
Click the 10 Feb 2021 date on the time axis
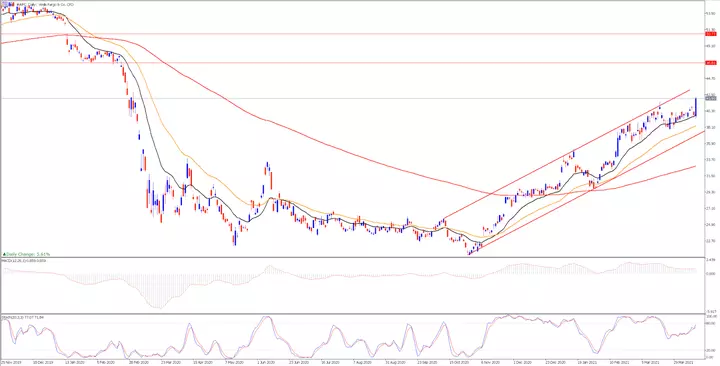pyautogui.click(x=618, y=362)
